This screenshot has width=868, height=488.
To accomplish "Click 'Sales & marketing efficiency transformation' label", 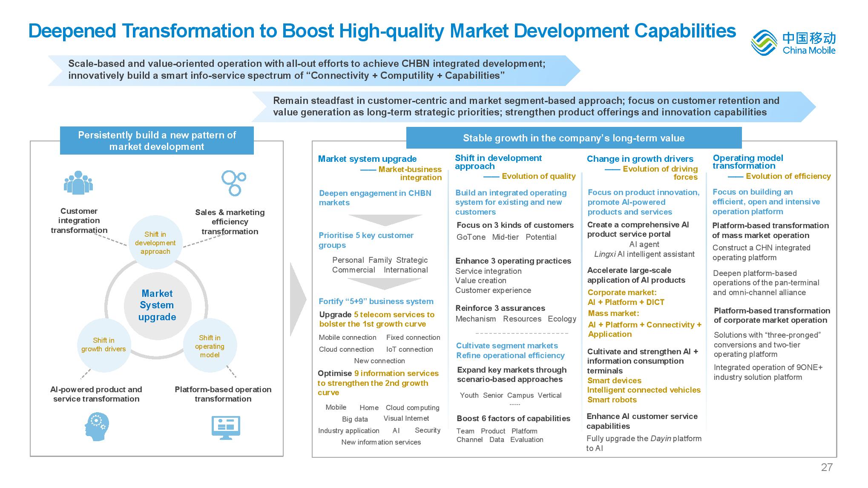I will (x=230, y=222).
